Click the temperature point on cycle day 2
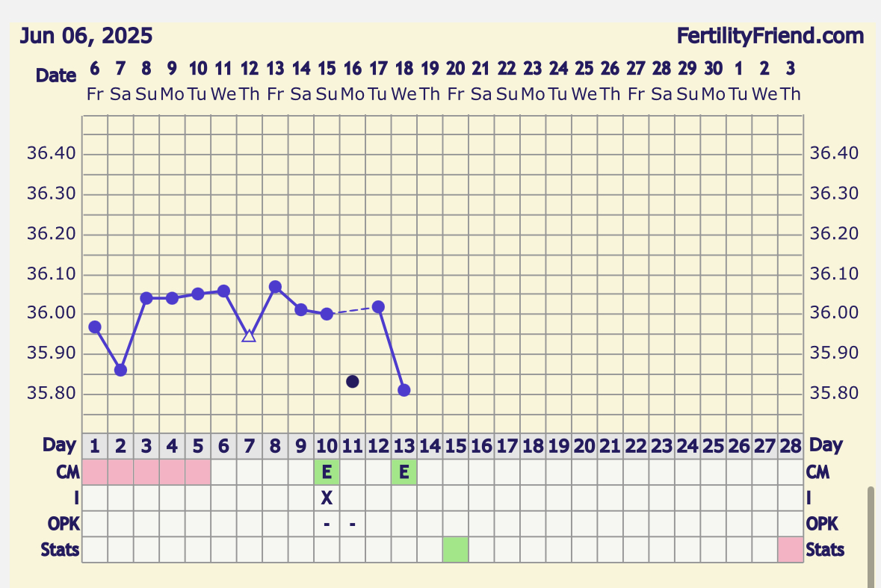This screenshot has width=881, height=588. 120,370
